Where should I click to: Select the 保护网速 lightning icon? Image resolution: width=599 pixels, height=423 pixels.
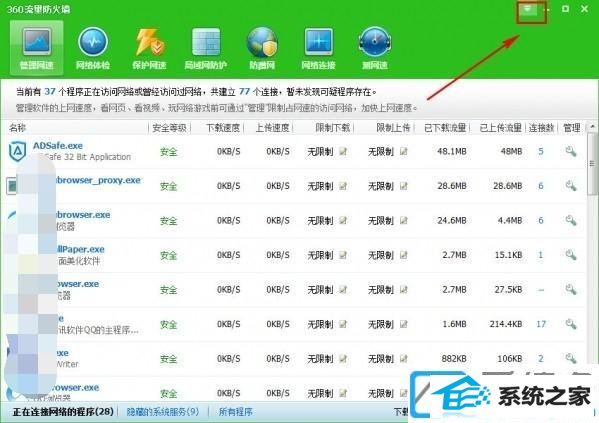point(149,47)
